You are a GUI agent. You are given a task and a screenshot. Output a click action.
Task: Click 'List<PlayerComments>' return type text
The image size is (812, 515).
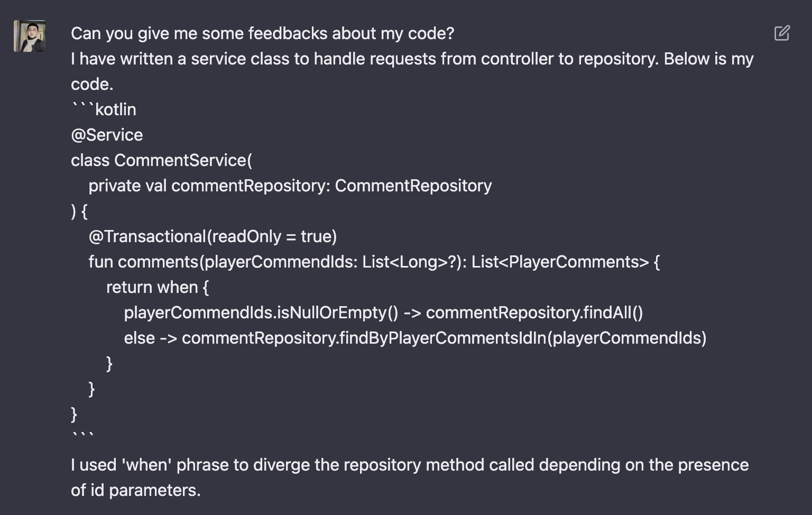click(x=560, y=262)
